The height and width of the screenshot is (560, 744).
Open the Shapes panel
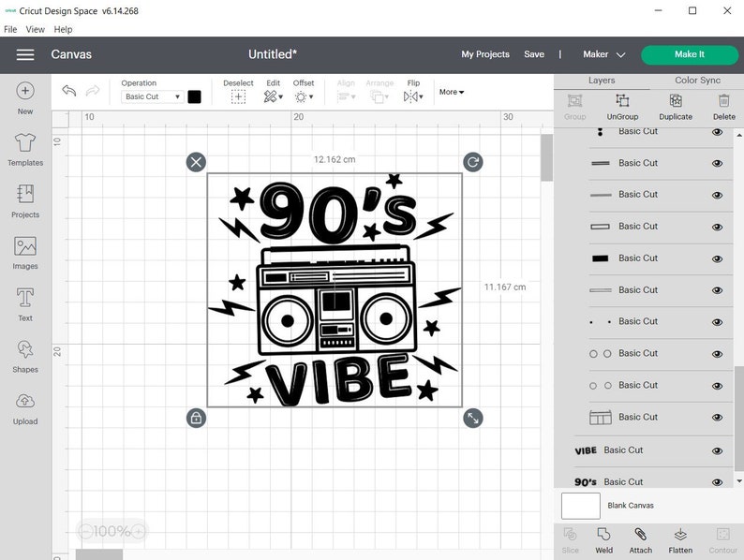[x=25, y=357]
